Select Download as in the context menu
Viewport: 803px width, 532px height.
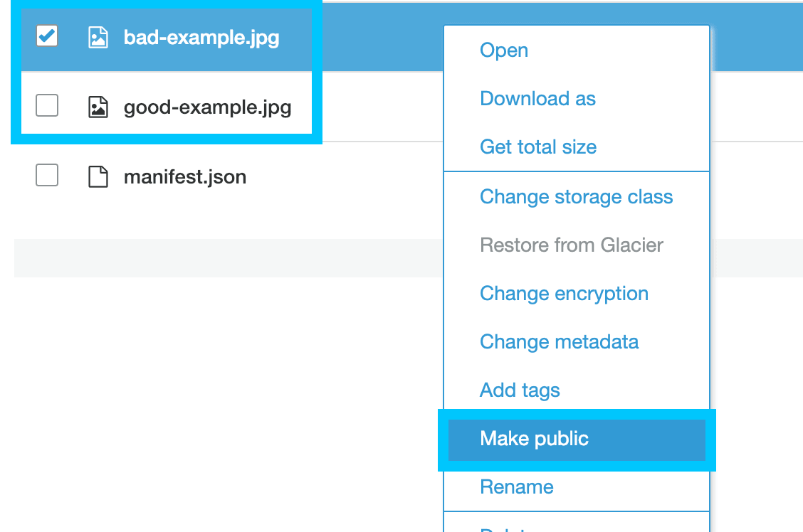[x=537, y=99]
